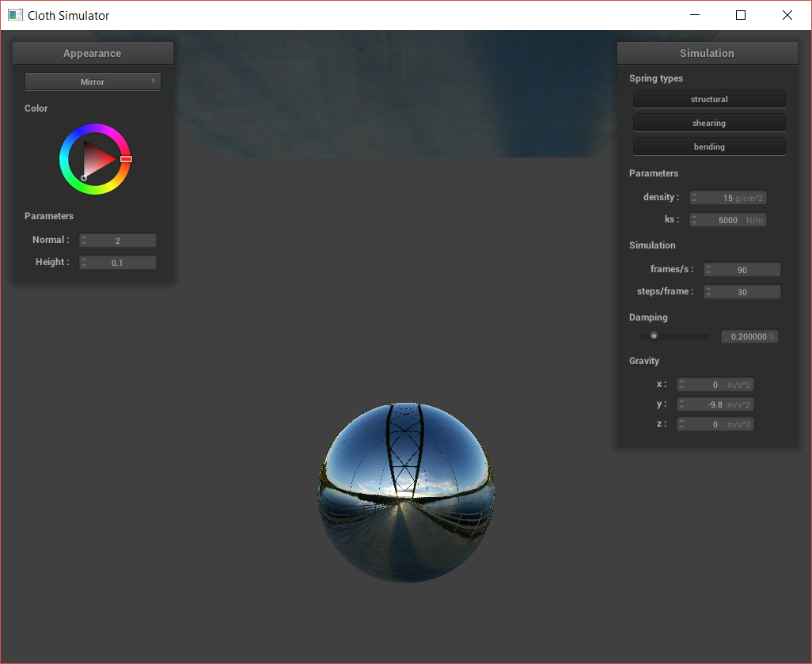Click the damping percentage field

[x=749, y=336]
